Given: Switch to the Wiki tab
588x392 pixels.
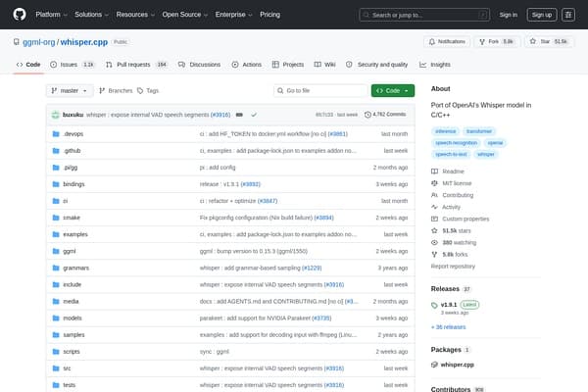Looking at the screenshot, I should pos(324,65).
